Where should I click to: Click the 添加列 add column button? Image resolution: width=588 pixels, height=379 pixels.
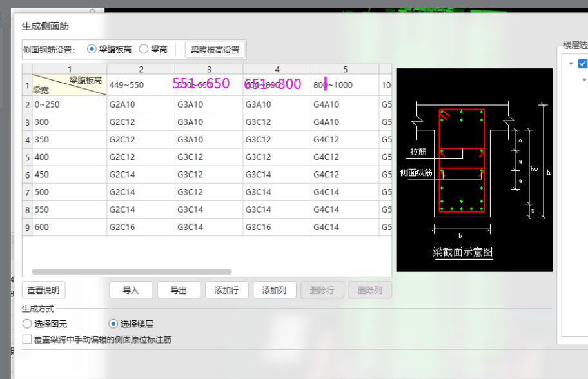(x=275, y=290)
